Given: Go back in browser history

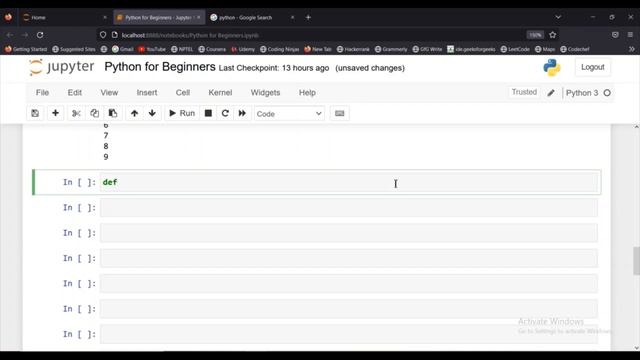Looking at the screenshot, I should click(10, 35).
